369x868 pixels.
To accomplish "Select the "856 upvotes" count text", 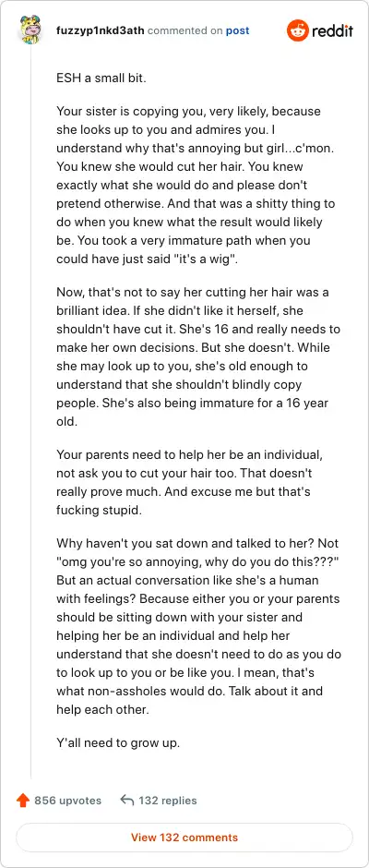I will click(67, 800).
